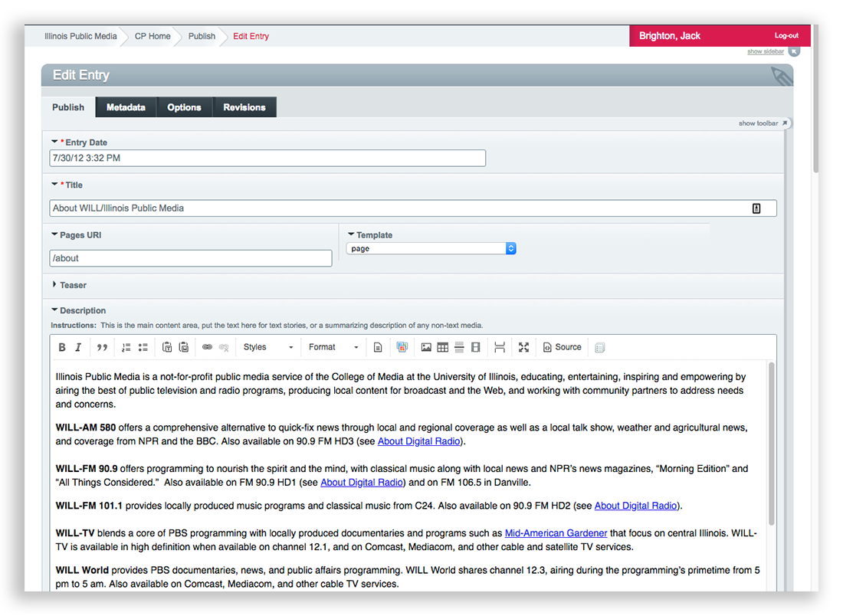
Task: Click the page's main vertical scrollbar
Action: coord(815,100)
